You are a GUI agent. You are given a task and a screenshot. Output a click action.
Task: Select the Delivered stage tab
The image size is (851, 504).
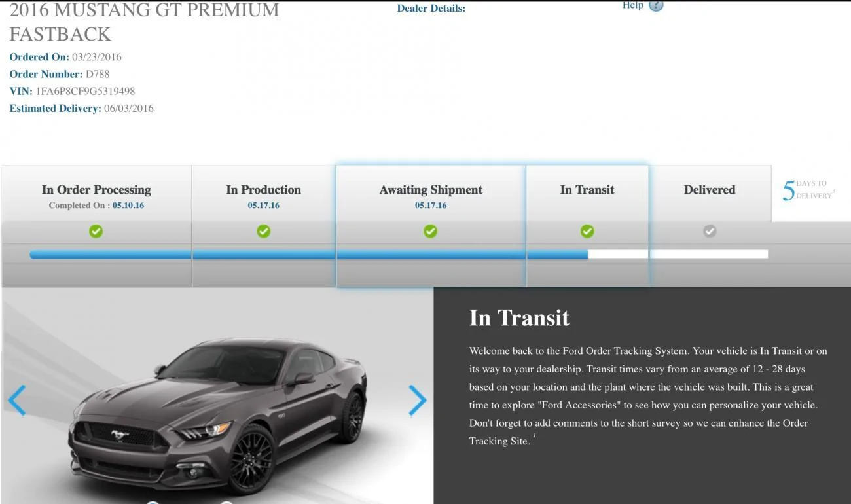coord(710,226)
